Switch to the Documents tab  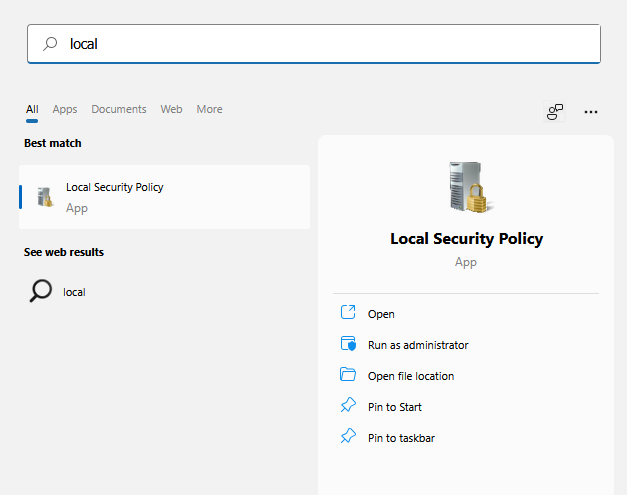(x=119, y=109)
